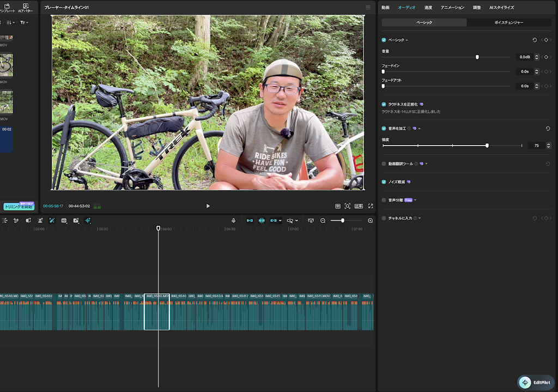558x392 pixels.
Task: Switch to the 速度 tab
Action: coord(428,8)
